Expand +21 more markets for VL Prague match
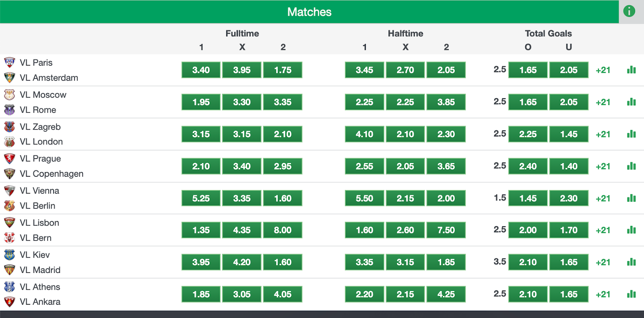The width and height of the screenshot is (644, 318). pos(603,166)
